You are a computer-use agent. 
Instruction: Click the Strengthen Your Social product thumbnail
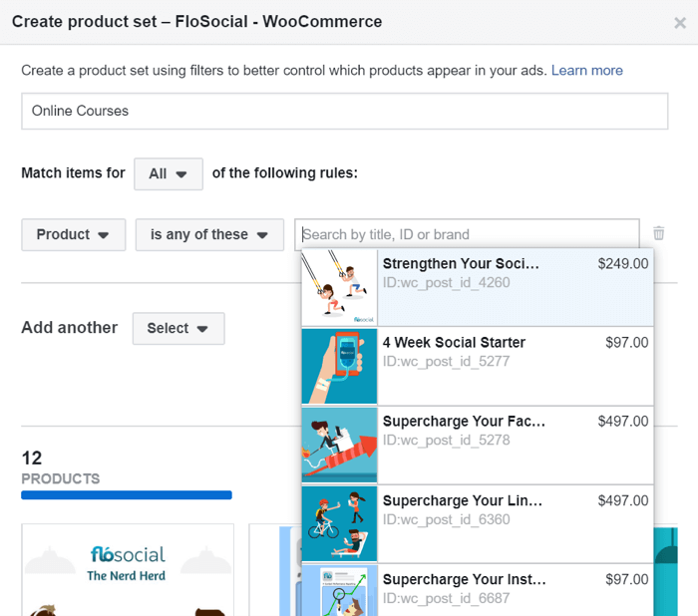click(x=339, y=287)
